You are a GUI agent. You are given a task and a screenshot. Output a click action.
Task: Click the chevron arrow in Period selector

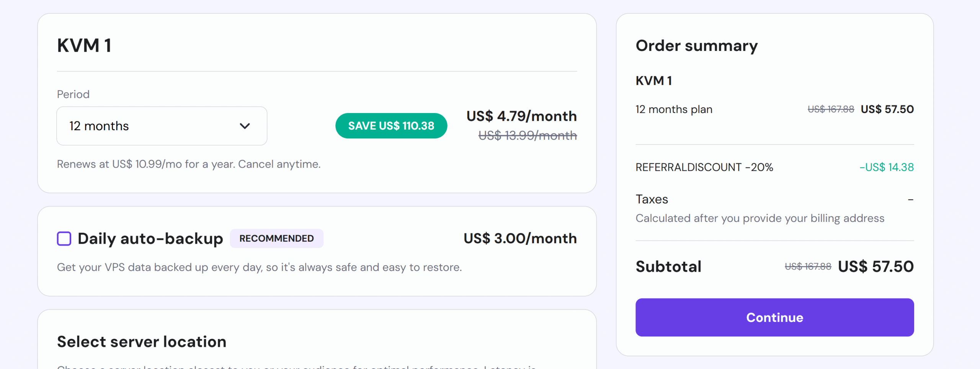(245, 126)
